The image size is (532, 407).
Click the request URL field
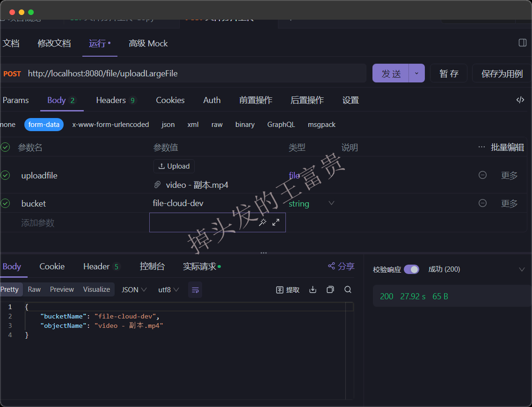click(x=183, y=73)
